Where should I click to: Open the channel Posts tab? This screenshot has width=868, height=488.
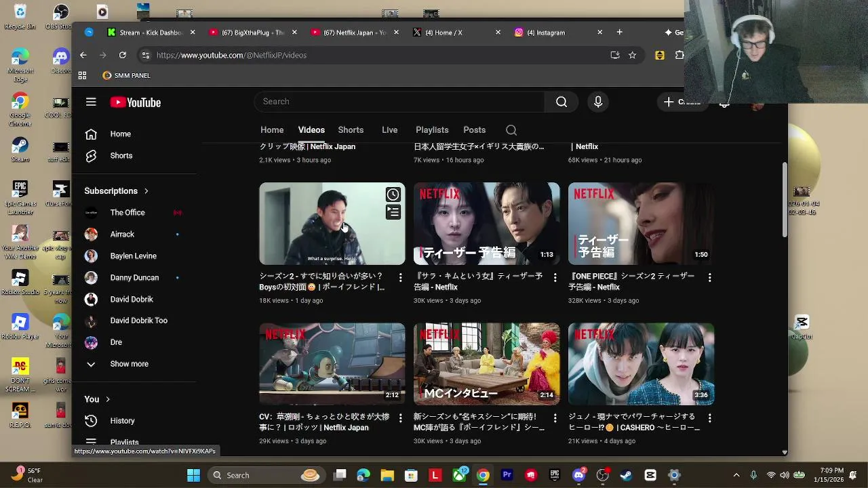474,130
